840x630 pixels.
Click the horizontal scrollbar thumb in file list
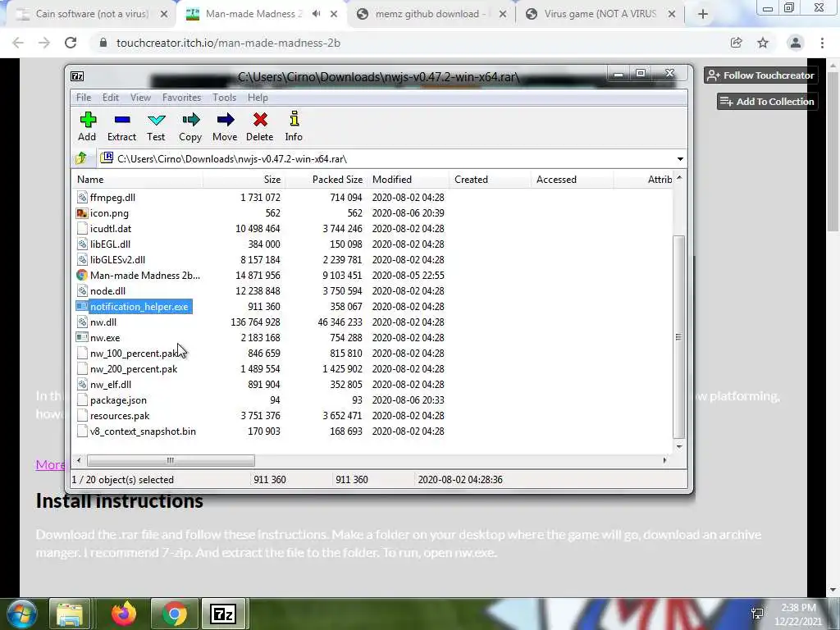coord(171,460)
